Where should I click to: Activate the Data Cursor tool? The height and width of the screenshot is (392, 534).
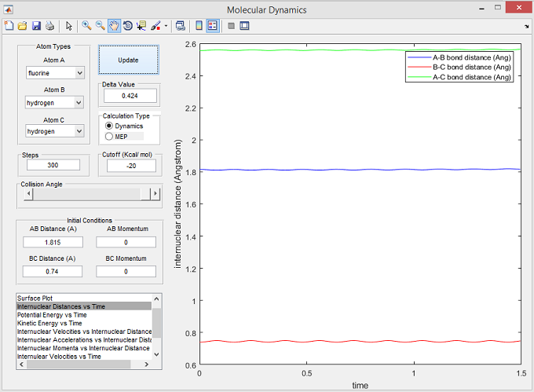141,25
